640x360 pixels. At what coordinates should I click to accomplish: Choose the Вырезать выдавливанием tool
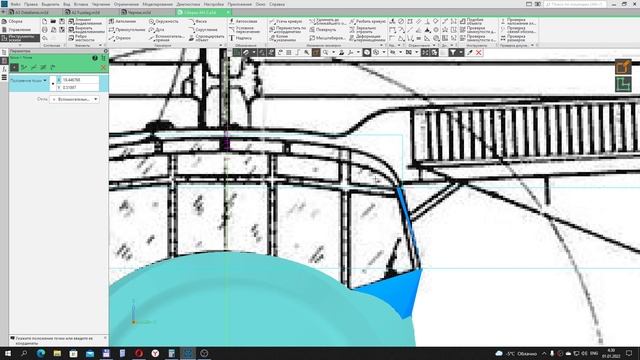click(x=87, y=30)
